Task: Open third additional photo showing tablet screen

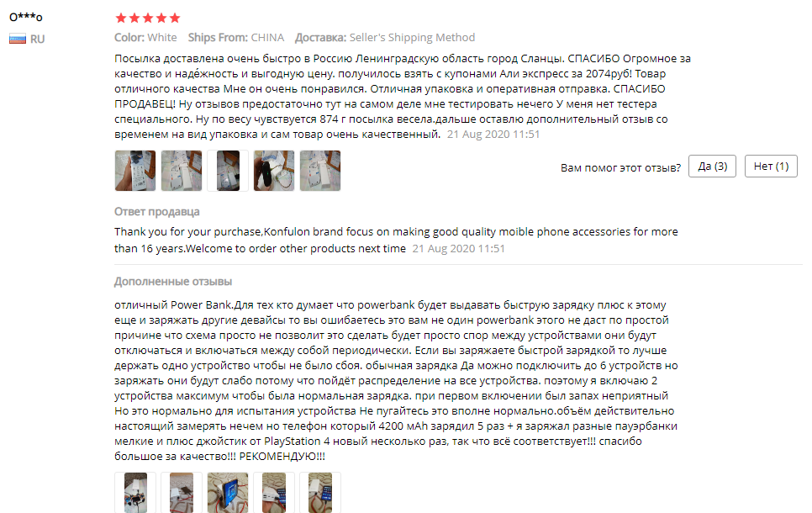Action: (x=228, y=492)
